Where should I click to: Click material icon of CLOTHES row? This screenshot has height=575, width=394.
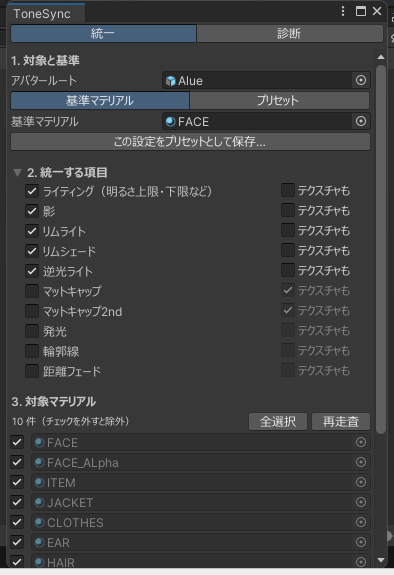click(x=40, y=523)
